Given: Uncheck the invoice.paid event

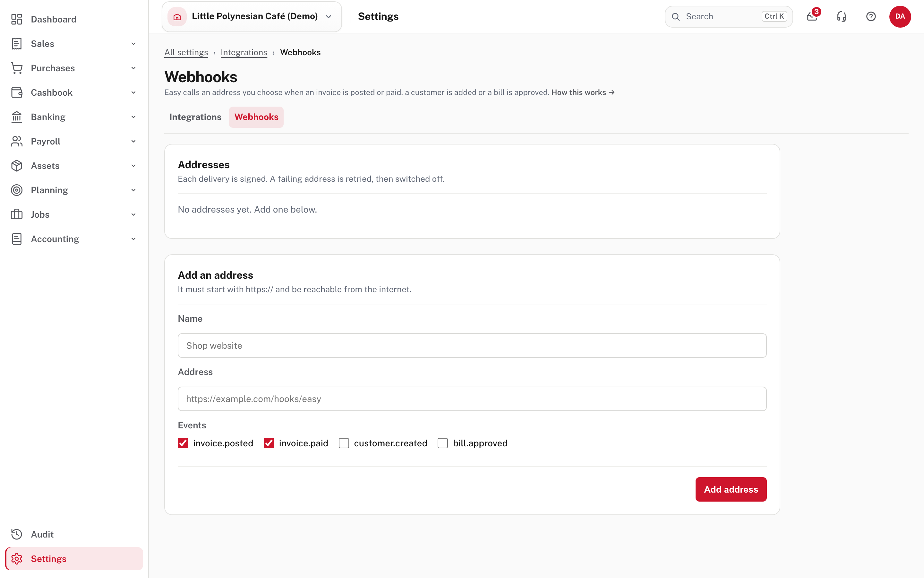Looking at the screenshot, I should click(x=269, y=443).
